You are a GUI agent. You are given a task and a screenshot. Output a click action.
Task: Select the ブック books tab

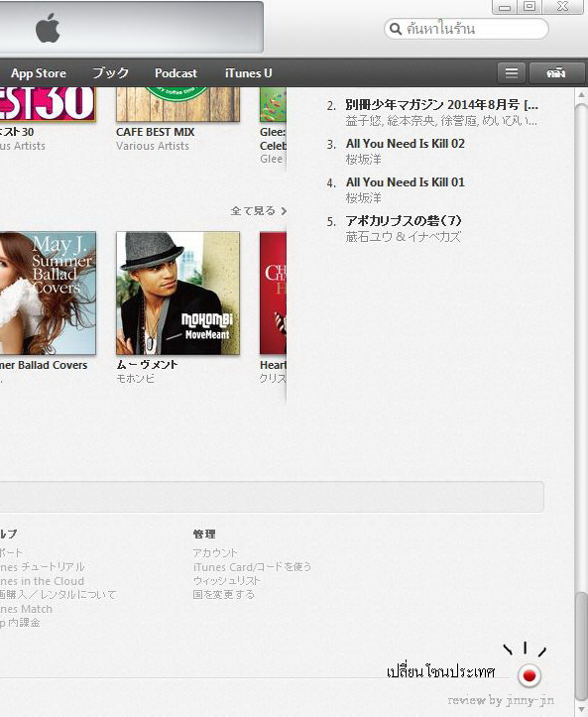110,73
